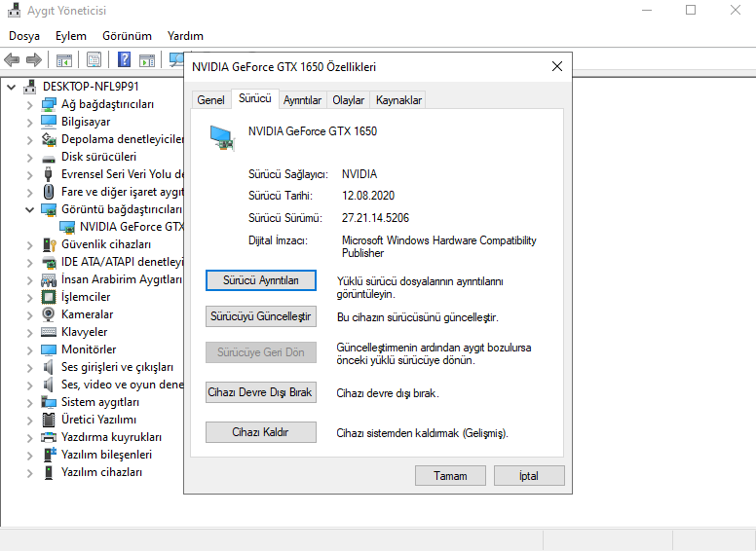Viewport: 756px width, 551px height.
Task: Cancel with the İptal button
Action: point(529,476)
